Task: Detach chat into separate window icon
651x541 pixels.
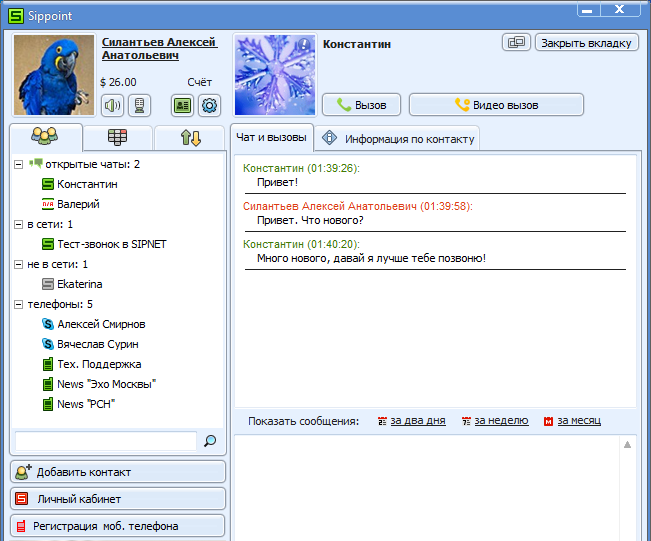Action: click(516, 42)
